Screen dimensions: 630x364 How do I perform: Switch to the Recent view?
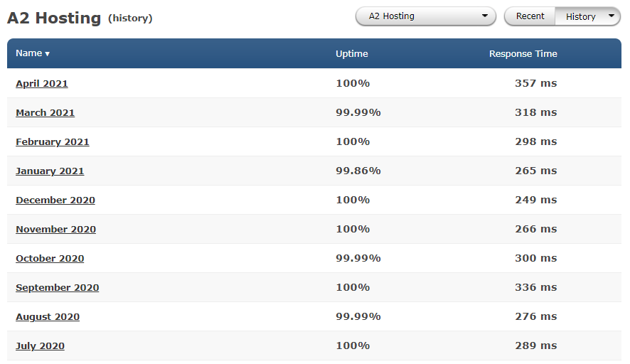click(x=530, y=16)
